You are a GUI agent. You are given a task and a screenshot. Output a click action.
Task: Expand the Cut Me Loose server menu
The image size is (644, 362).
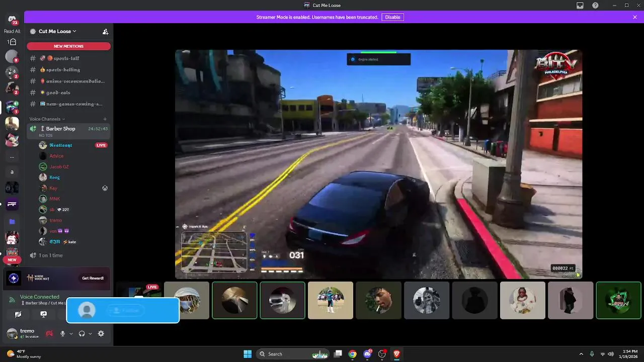click(x=58, y=31)
